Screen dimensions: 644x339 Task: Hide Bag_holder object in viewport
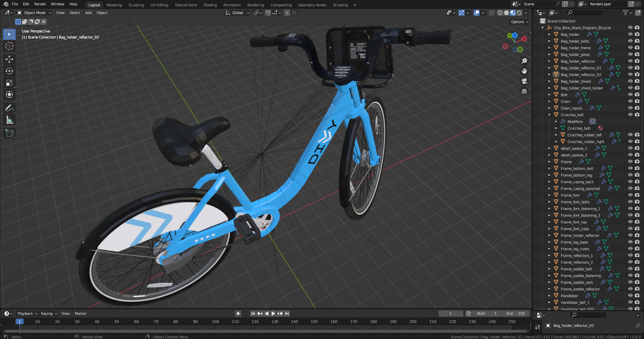pos(630,34)
